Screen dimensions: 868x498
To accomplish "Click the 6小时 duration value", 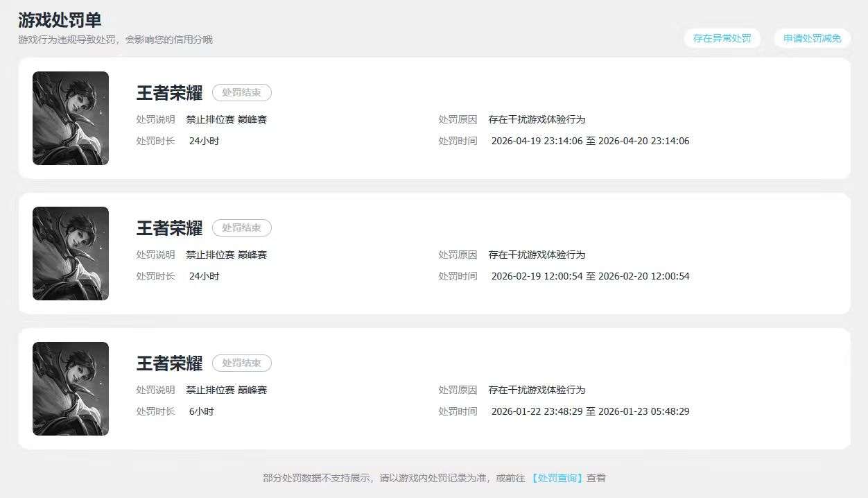I will click(x=202, y=411).
